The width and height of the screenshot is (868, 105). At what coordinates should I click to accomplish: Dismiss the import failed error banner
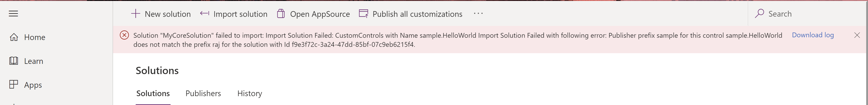click(x=857, y=35)
